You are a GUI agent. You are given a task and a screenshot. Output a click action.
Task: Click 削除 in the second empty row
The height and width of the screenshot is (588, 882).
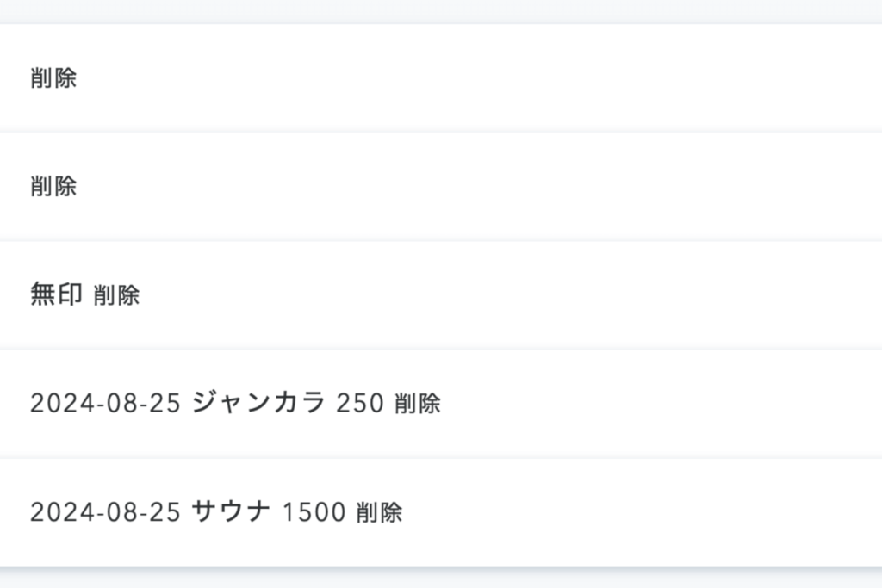click(53, 186)
